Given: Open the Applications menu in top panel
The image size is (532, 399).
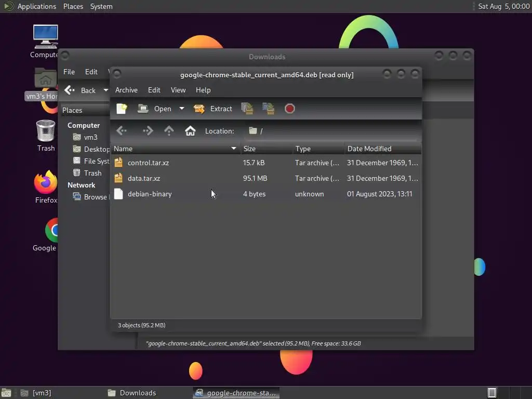Looking at the screenshot, I should 37,6.
